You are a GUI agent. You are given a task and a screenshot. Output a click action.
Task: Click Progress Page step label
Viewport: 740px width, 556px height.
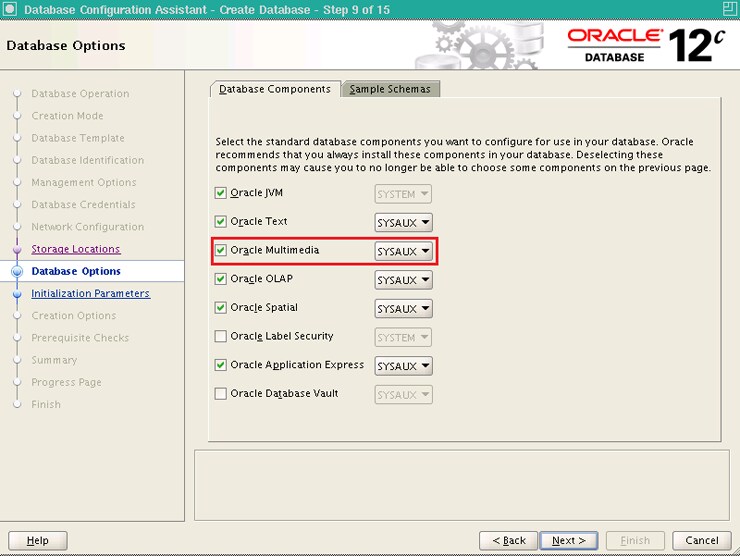[x=67, y=382]
